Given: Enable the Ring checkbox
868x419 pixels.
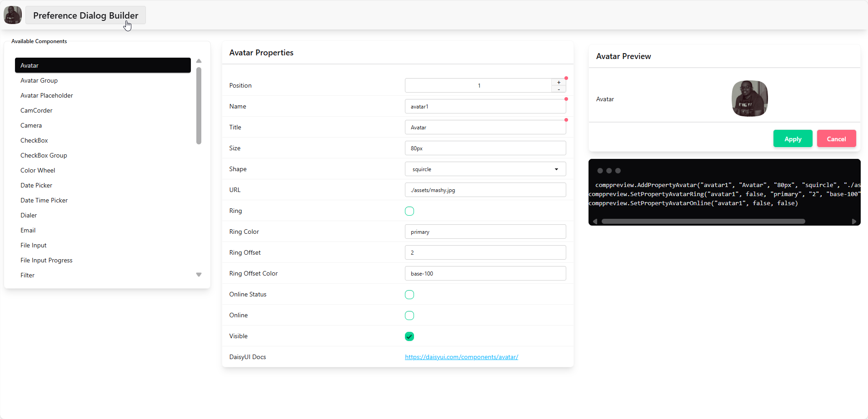Looking at the screenshot, I should [x=409, y=211].
